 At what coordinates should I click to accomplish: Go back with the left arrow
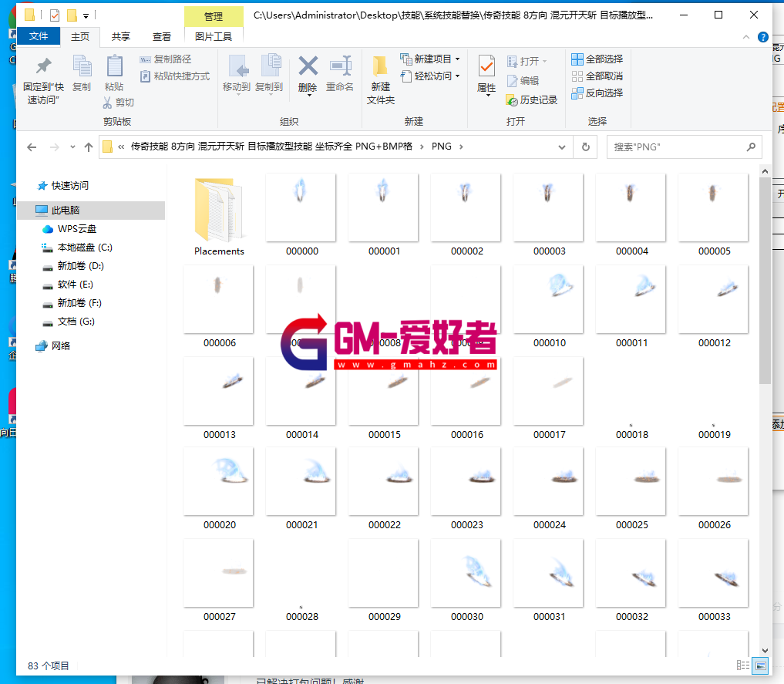(32, 147)
